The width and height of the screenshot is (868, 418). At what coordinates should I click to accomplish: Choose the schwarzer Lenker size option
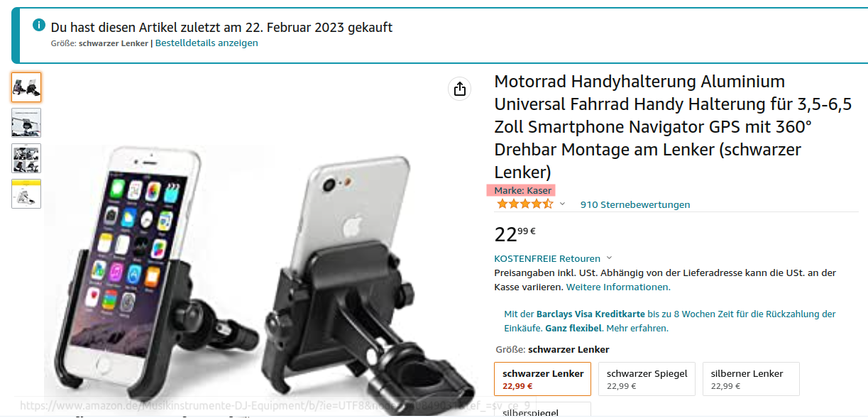543,379
